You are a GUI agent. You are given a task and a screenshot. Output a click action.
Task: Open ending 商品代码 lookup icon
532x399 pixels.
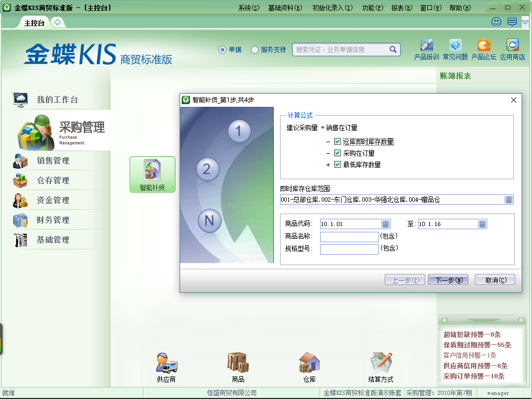tap(482, 224)
